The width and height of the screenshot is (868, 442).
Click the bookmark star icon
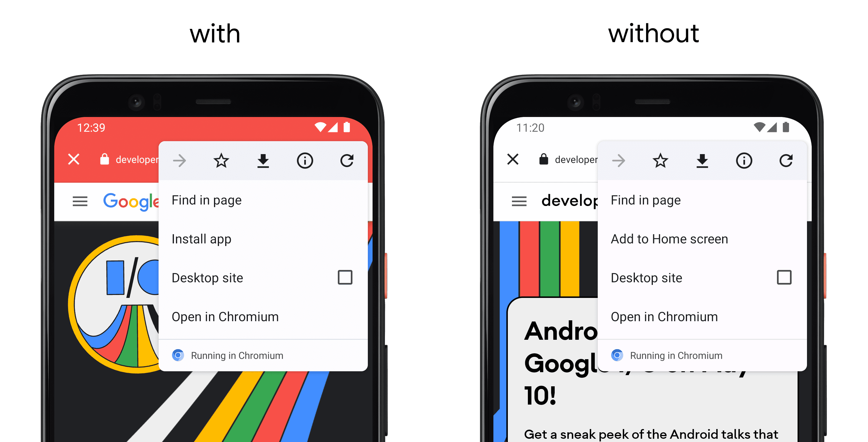[x=222, y=160]
